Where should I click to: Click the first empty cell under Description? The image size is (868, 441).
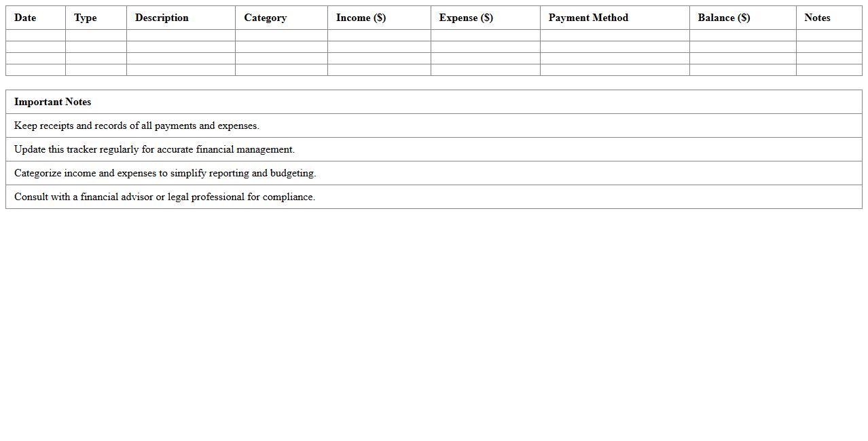(x=181, y=35)
